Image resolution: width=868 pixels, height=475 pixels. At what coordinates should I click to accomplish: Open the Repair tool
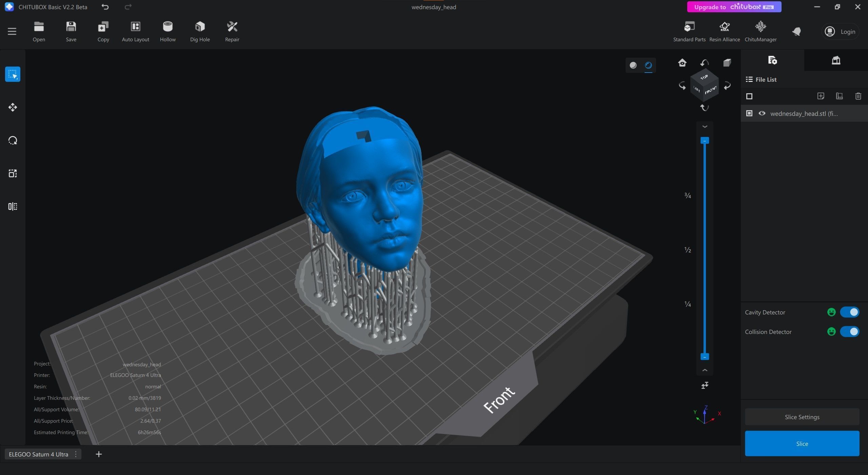pos(232,31)
